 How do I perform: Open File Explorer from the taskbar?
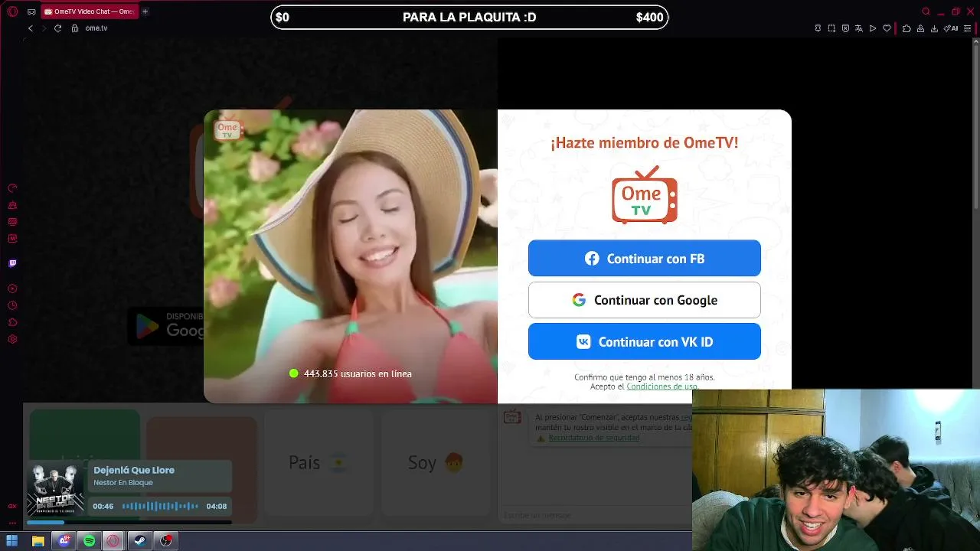click(38, 541)
